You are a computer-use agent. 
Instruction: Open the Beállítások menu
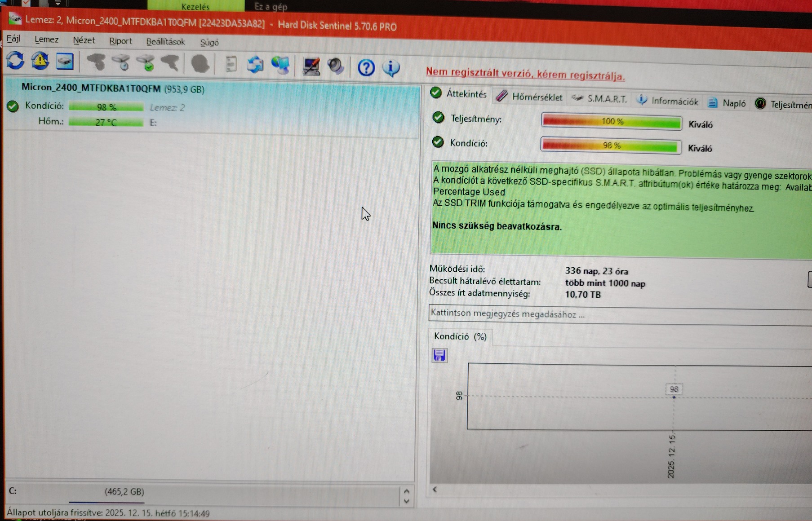pyautogui.click(x=166, y=42)
